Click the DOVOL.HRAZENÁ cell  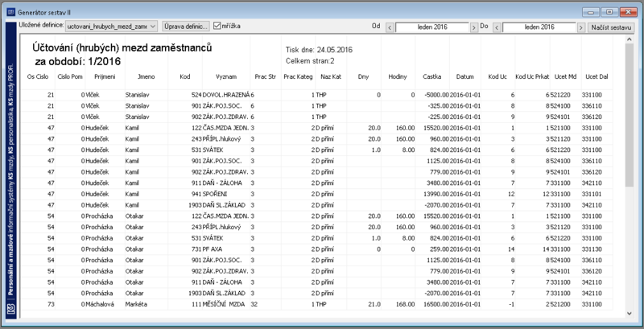click(x=226, y=95)
